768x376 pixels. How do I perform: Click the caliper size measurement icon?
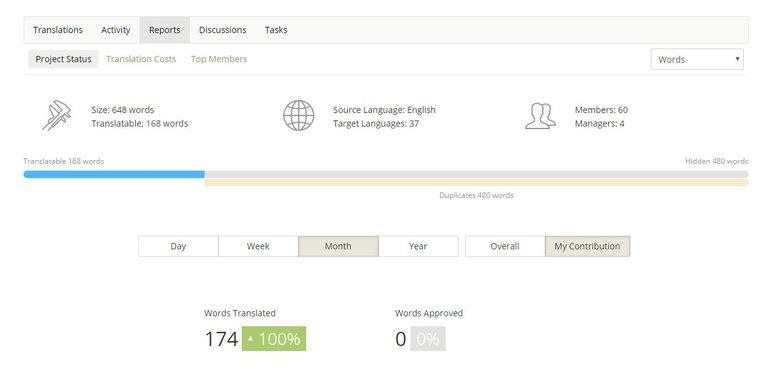pos(56,116)
